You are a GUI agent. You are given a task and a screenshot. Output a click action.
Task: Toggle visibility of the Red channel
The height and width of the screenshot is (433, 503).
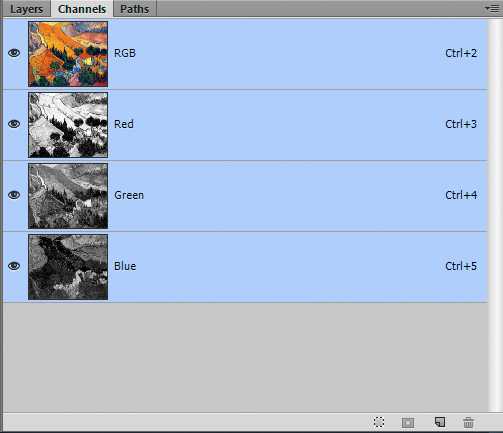point(14,124)
